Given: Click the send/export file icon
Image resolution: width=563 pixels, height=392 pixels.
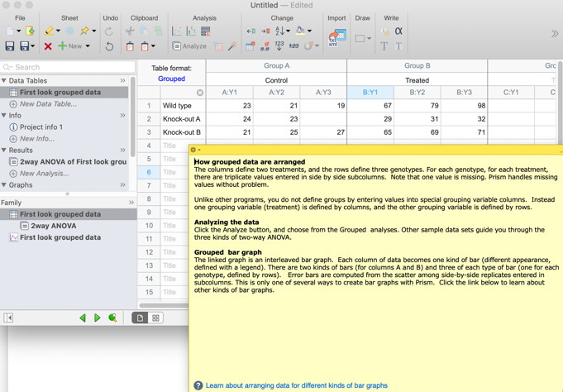Looking at the screenshot, I should point(30,31).
